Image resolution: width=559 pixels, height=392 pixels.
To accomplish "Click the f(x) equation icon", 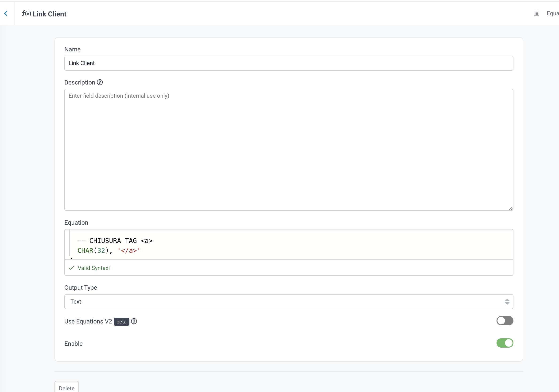I will point(26,13).
